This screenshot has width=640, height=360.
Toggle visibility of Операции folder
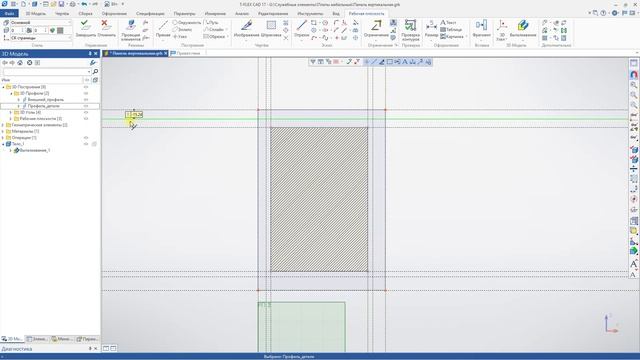pos(86,138)
